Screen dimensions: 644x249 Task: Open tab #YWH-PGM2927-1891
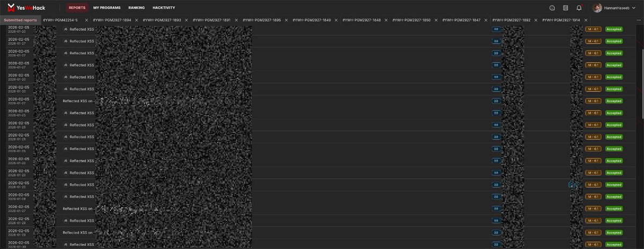[x=210, y=20]
